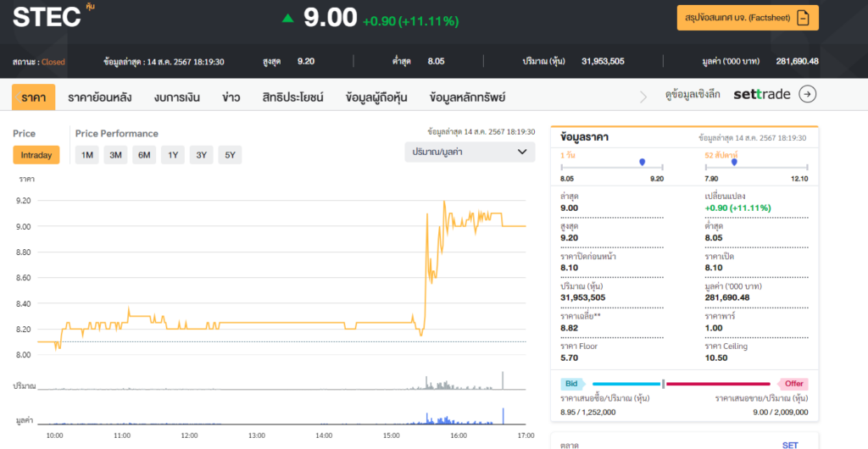This screenshot has height=449, width=868.
Task: Click the 15:00 time axis label
Action: coord(392,435)
